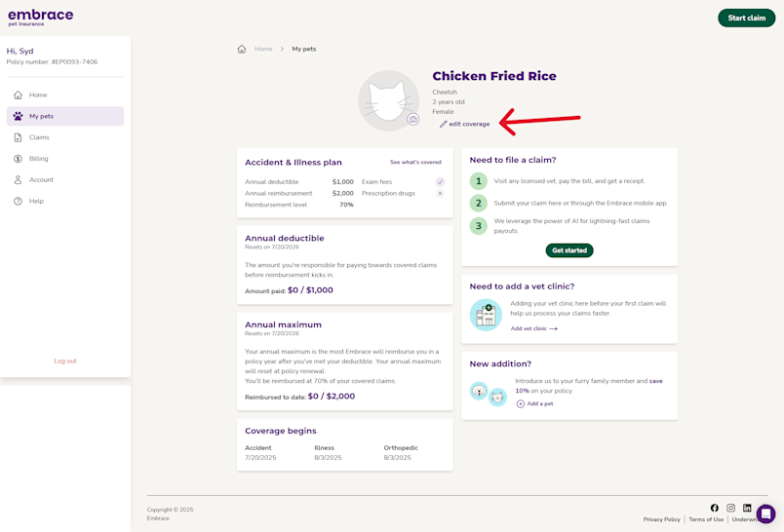Click the Accident & Illness plan heading
784x532 pixels.
tap(294, 163)
